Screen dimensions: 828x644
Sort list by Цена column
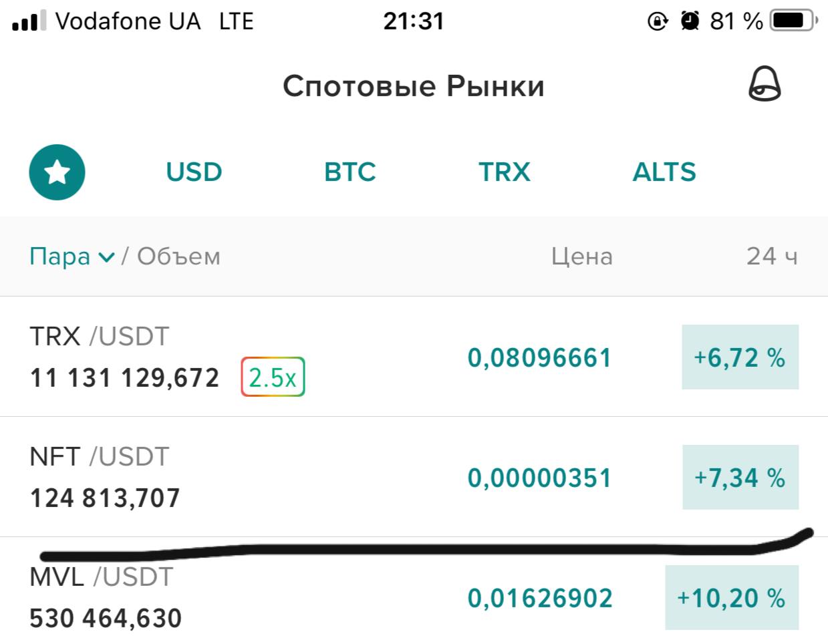582,257
